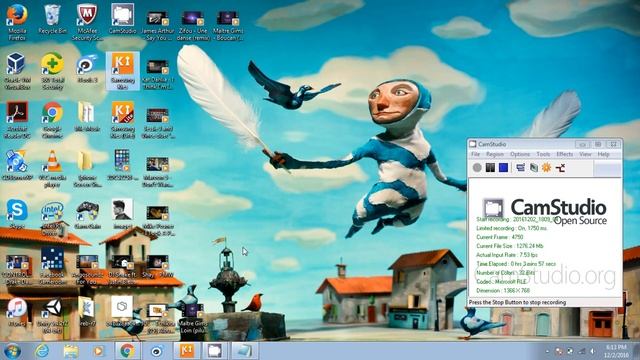Select the CamStudio desktop shortcut

tap(122, 19)
